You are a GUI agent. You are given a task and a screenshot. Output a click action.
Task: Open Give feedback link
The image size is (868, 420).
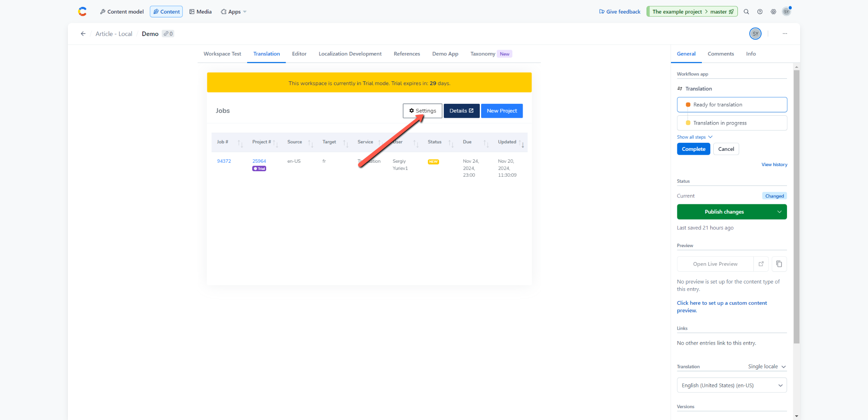click(620, 11)
